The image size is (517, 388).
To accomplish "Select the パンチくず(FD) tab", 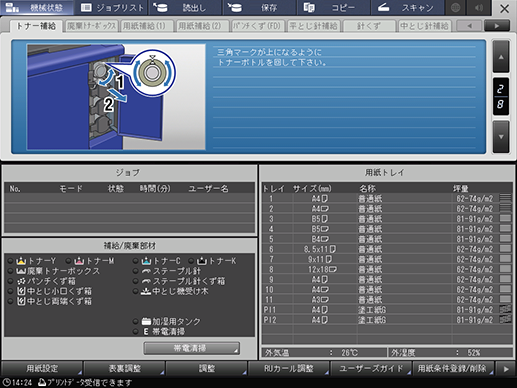I will [258, 26].
